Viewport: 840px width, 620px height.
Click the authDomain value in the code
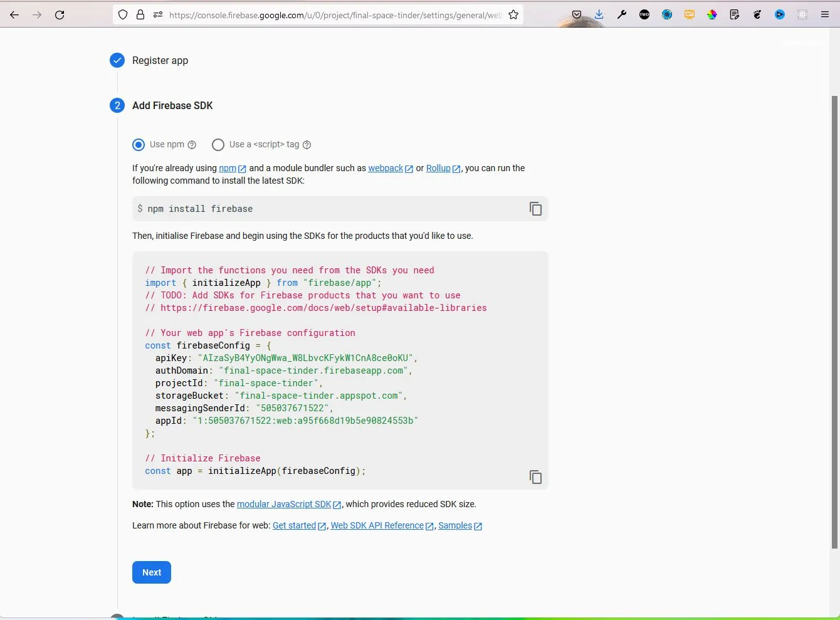pos(314,370)
